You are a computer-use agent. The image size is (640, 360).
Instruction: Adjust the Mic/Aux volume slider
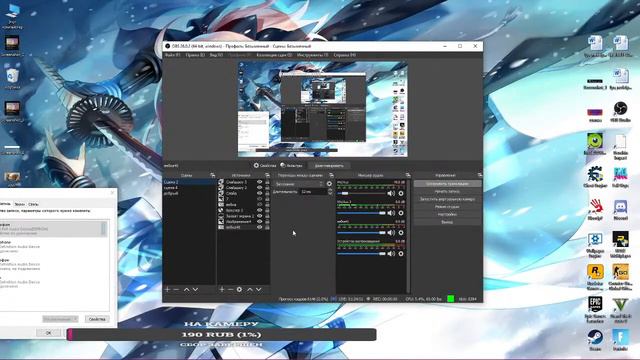coord(361,193)
